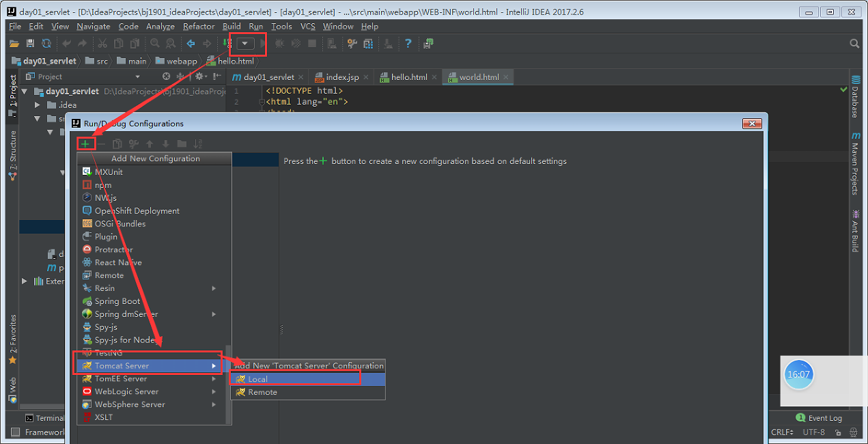Image resolution: width=868 pixels, height=444 pixels.
Task: Click the Copy Configuration icon in dialog
Action: coord(117,143)
